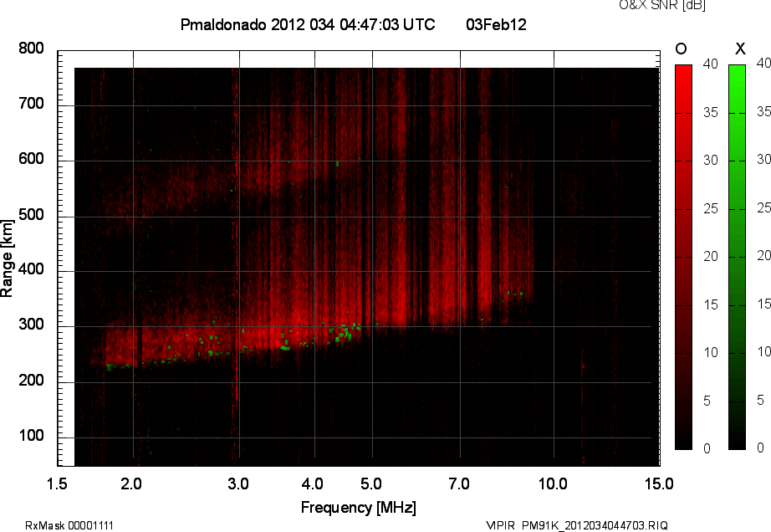Click the 300 km range tick label
Viewport: 771px width, 532px height.
coord(32,325)
